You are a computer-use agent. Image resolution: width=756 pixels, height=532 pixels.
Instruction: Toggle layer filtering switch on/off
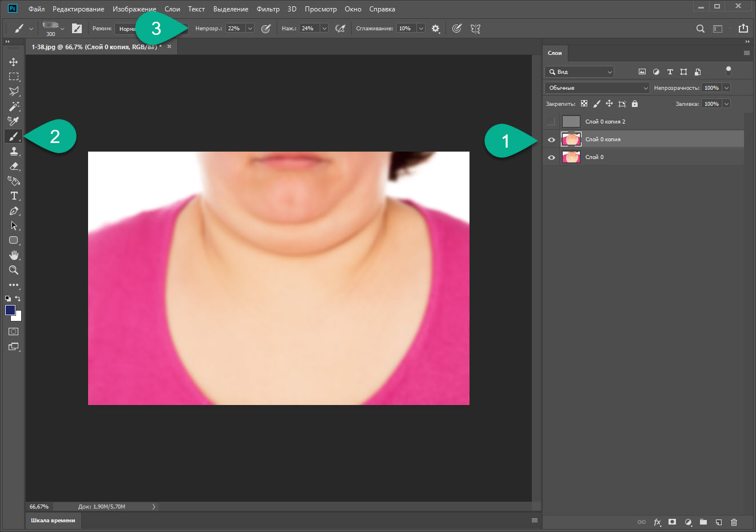tap(728, 71)
